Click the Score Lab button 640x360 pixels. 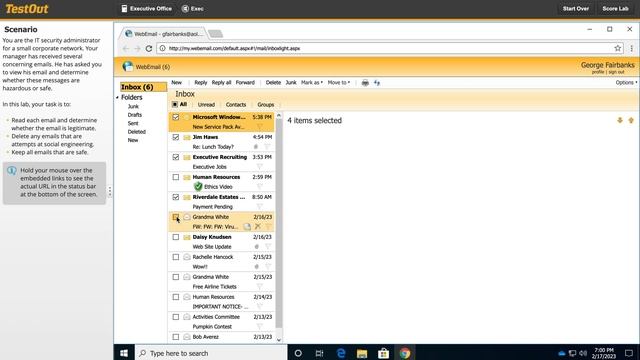click(x=616, y=9)
